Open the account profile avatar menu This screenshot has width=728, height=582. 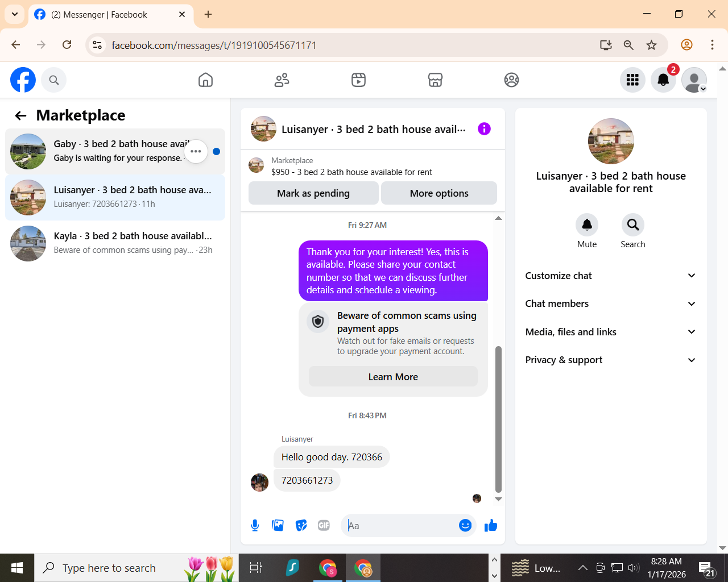[x=694, y=80]
